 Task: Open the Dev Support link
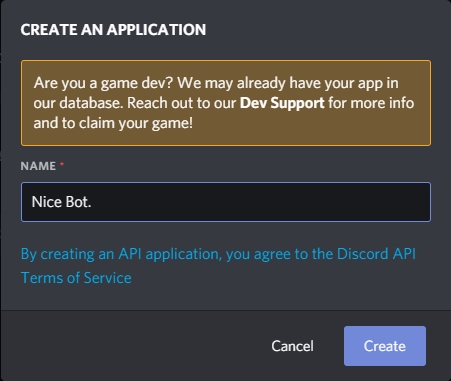point(282,103)
